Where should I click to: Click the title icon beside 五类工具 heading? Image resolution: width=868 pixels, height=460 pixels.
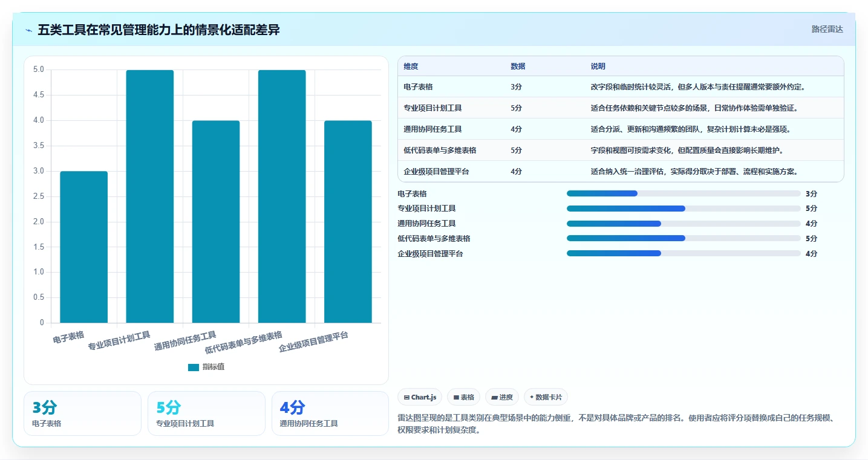tap(28, 30)
